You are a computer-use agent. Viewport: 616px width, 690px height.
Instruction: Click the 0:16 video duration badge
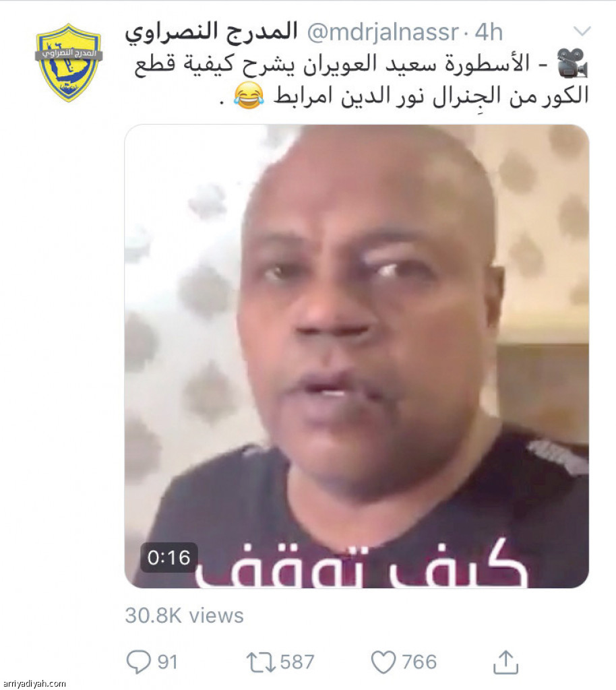click(169, 557)
